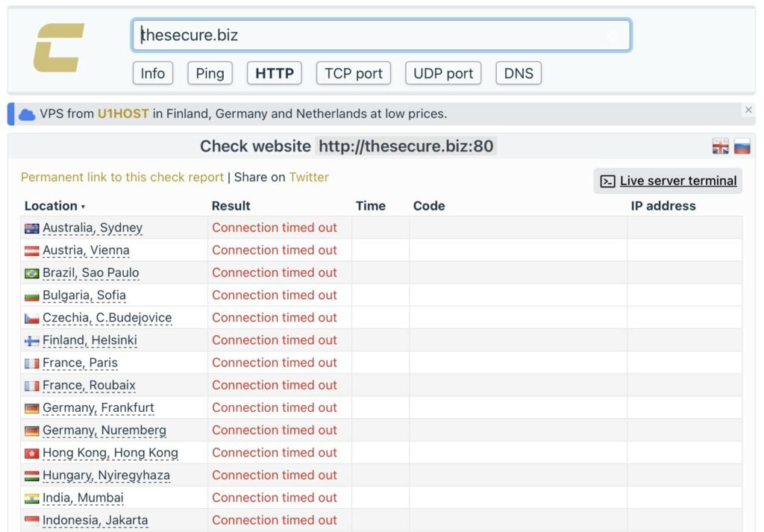Dismiss the U1HOST ad banner
Image resolution: width=764 pixels, height=532 pixels.
[x=748, y=110]
